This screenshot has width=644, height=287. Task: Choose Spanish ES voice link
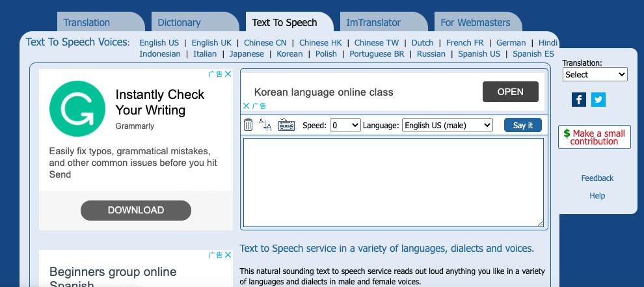coord(533,54)
